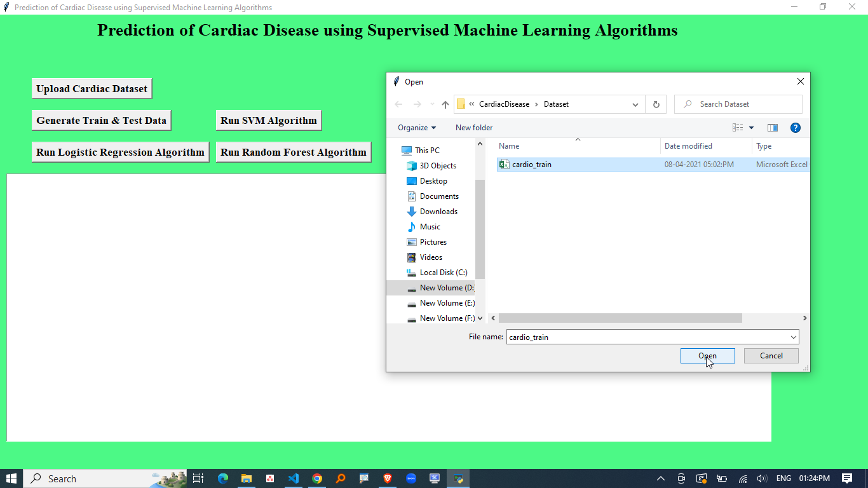868x488 pixels.
Task: Click Cancel to dismiss the dialog
Action: click(771, 356)
